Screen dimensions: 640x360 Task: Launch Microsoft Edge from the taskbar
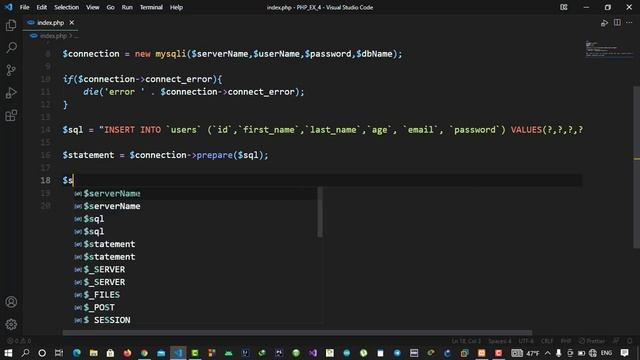click(76, 353)
